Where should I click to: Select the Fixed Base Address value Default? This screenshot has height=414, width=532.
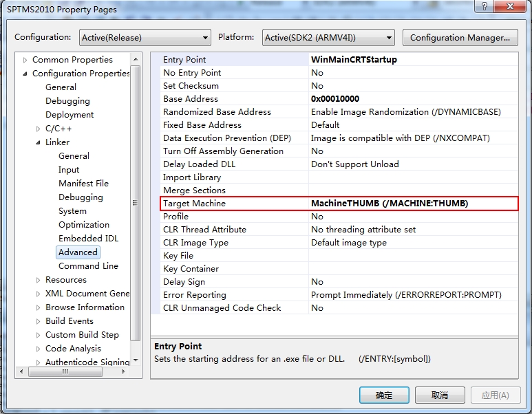[325, 124]
